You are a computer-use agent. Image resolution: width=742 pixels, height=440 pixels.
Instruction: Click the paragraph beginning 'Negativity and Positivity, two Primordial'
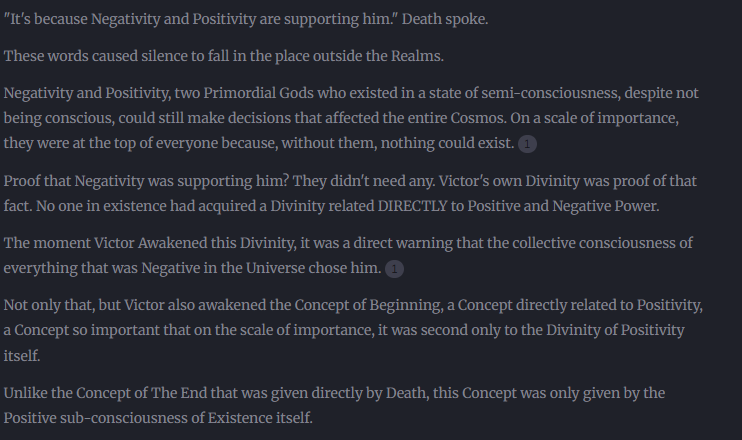point(351,118)
